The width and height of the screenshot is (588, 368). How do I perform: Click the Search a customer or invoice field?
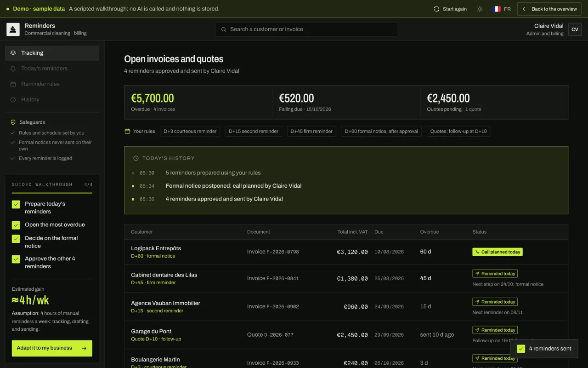(306, 29)
